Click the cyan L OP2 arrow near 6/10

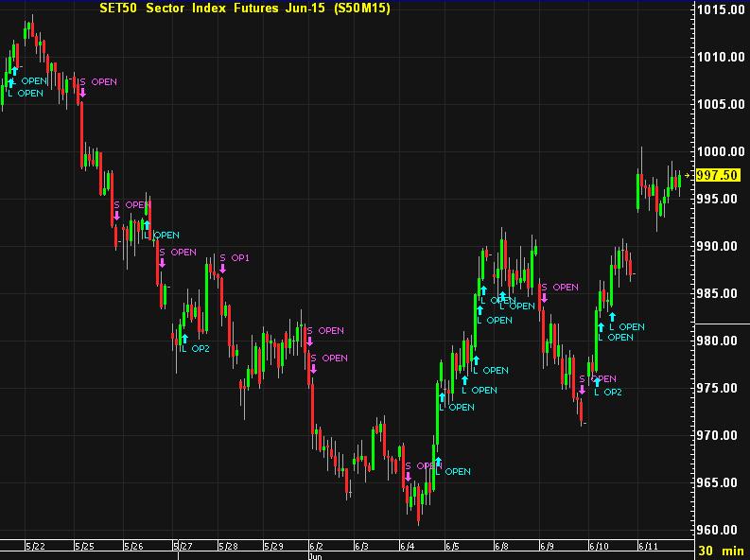(596, 381)
